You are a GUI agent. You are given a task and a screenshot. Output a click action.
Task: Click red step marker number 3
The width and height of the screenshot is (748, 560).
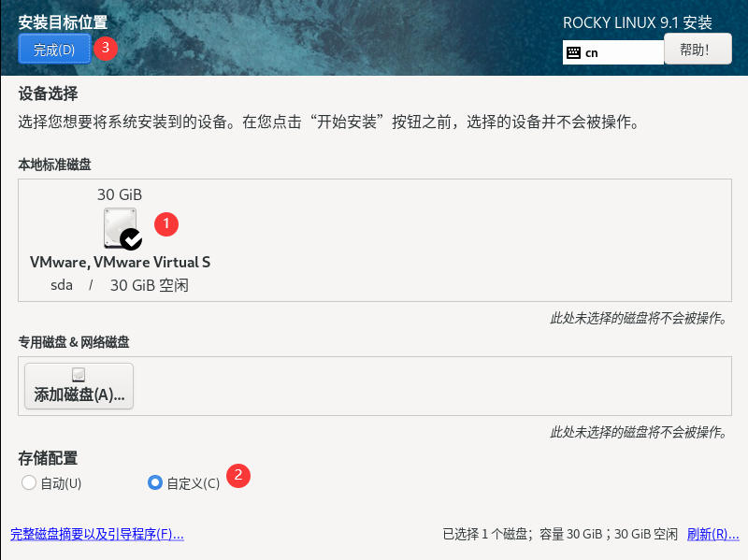(106, 48)
